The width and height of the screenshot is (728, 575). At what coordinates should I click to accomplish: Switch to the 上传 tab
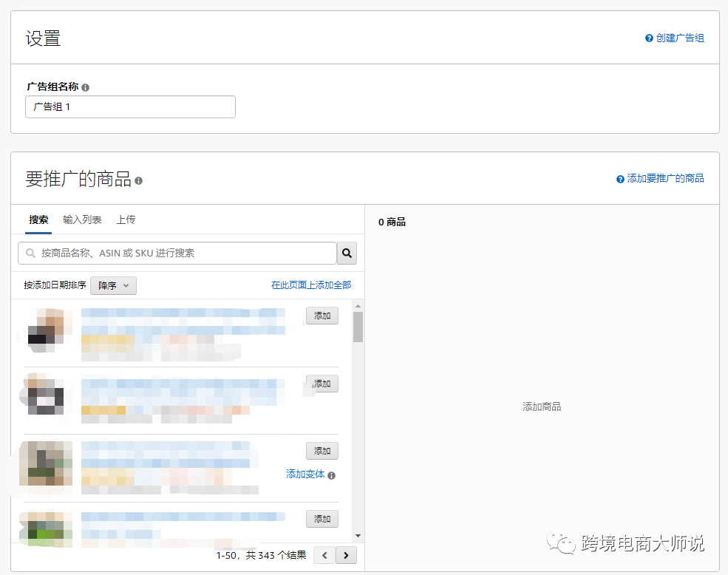click(127, 220)
